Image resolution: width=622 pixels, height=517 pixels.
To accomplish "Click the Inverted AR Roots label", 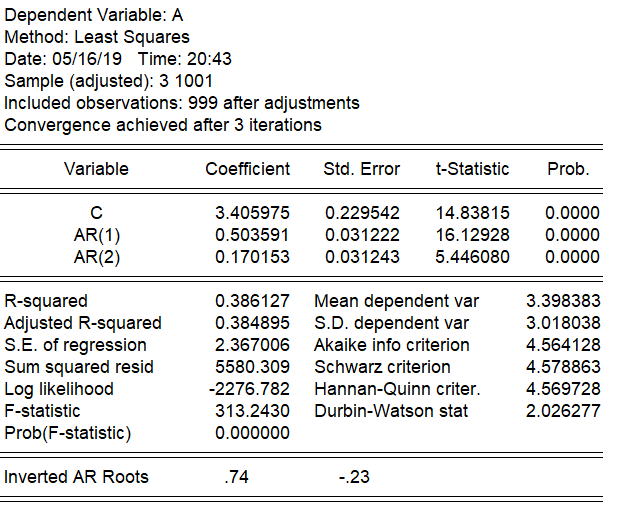I will click(76, 477).
